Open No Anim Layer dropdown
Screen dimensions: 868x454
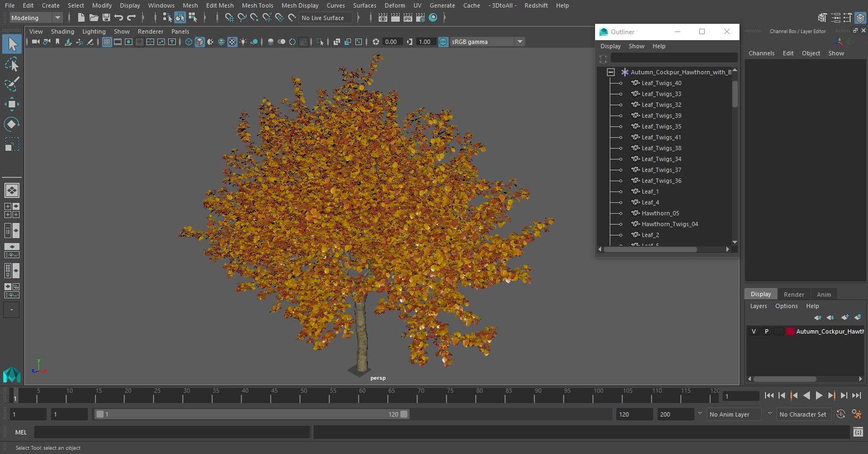coord(735,414)
